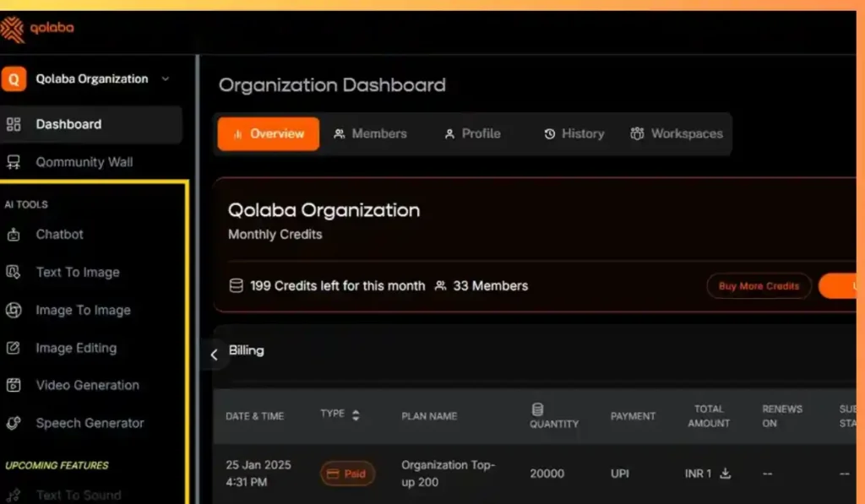
Task: Click the Plan Name column header
Action: [x=429, y=416]
